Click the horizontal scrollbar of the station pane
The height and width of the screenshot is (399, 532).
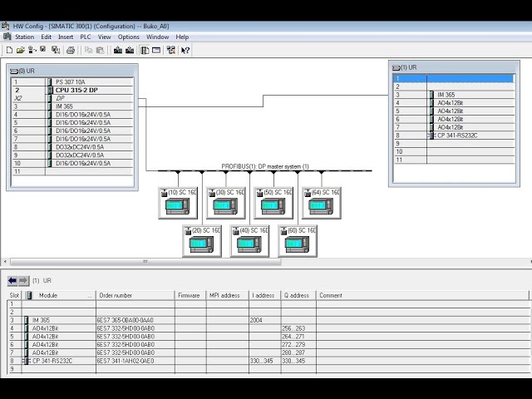pyautogui.click(x=145, y=262)
